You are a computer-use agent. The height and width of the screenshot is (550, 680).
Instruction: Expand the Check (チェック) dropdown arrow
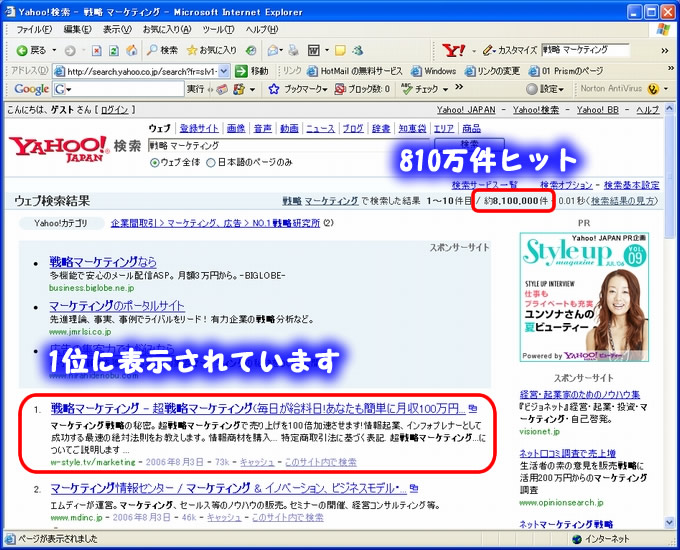[445, 90]
